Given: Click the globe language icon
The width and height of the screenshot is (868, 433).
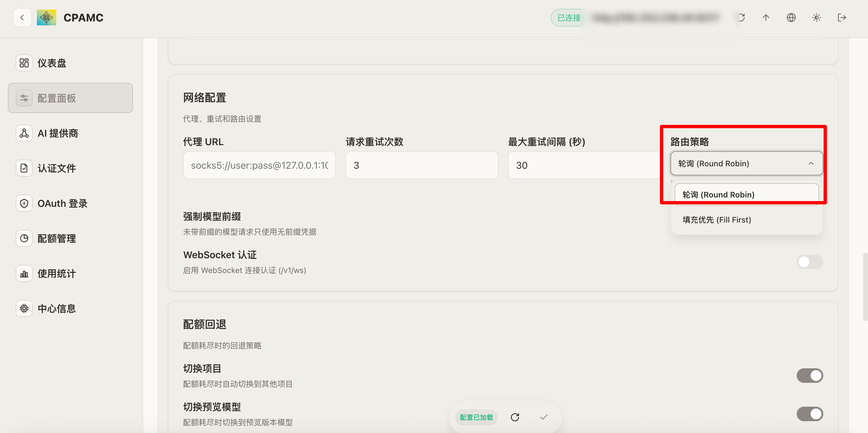Looking at the screenshot, I should pyautogui.click(x=791, y=18).
